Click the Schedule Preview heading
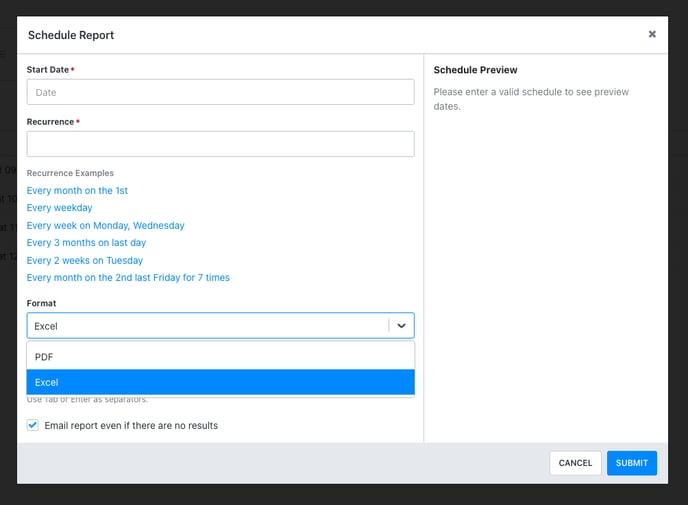The width and height of the screenshot is (688, 505). click(x=475, y=70)
